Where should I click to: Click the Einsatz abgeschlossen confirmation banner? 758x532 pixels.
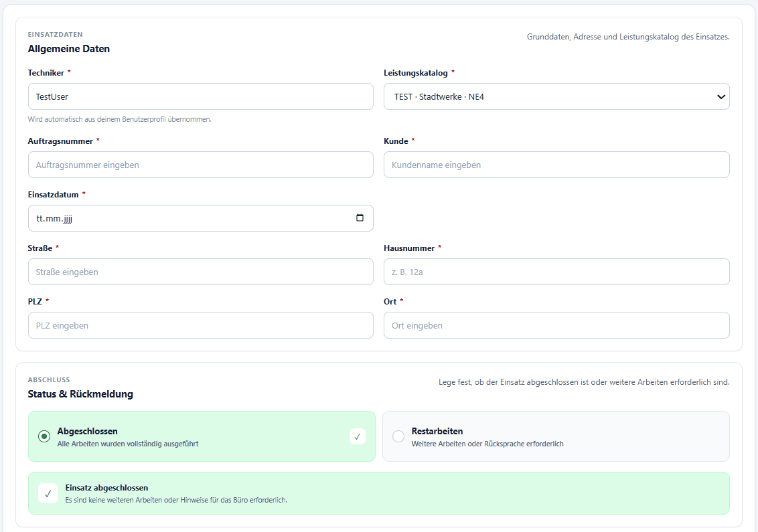pyautogui.click(x=378, y=493)
